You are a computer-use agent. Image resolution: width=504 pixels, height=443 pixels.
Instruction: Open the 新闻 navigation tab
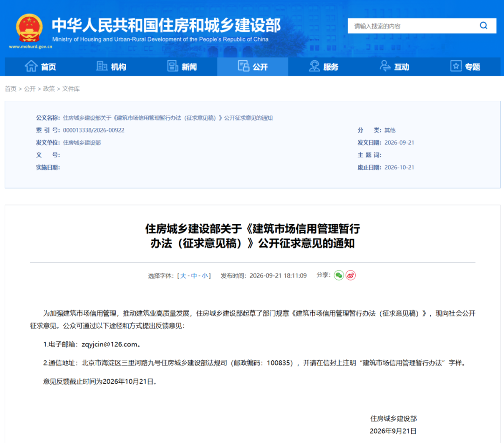tap(182, 67)
